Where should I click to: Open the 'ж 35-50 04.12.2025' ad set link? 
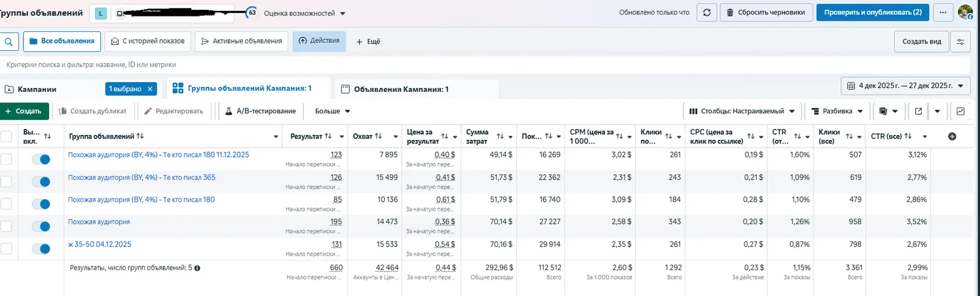pyautogui.click(x=99, y=245)
